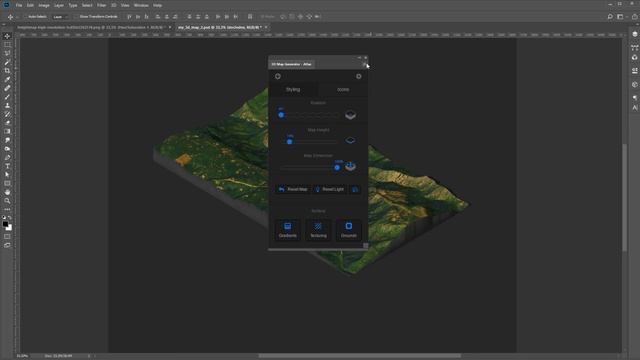640x360 pixels.
Task: Click the small icon button right of Reset Light
Action: pos(355,189)
